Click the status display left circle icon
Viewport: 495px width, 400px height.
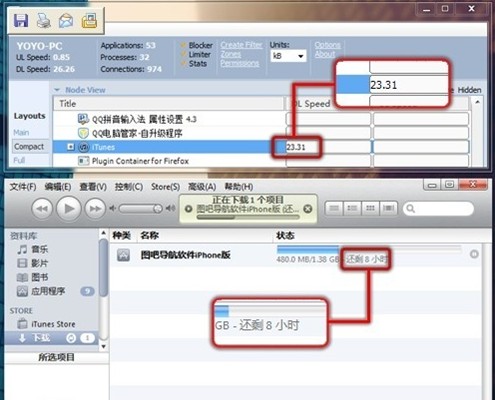click(188, 209)
